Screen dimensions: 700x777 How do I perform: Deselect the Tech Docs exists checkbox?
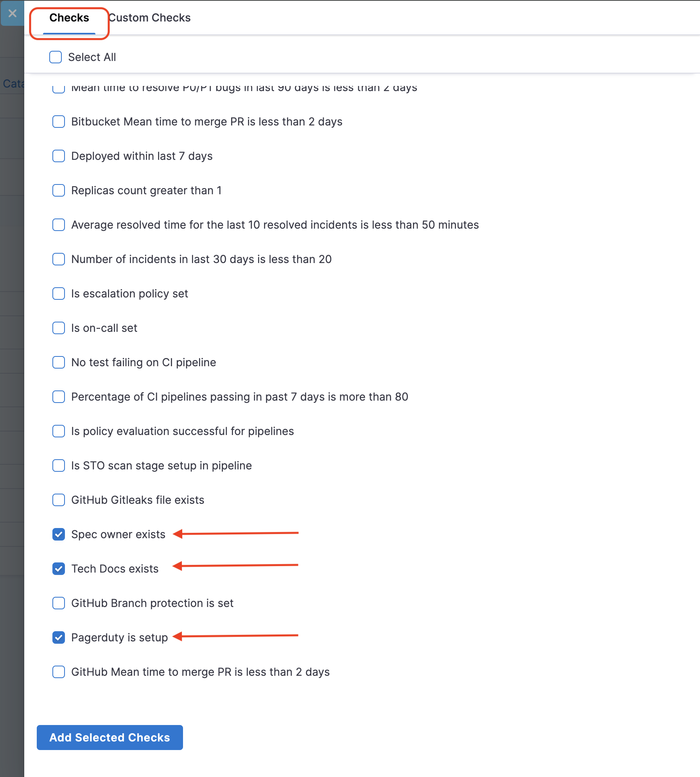click(x=59, y=569)
